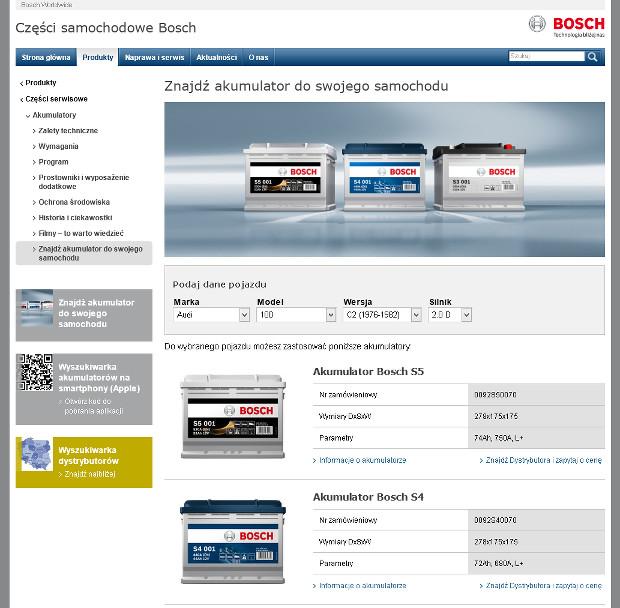Image resolution: width=620 pixels, height=608 pixels.
Task: Switch to Aktualności tab
Action: (216, 57)
